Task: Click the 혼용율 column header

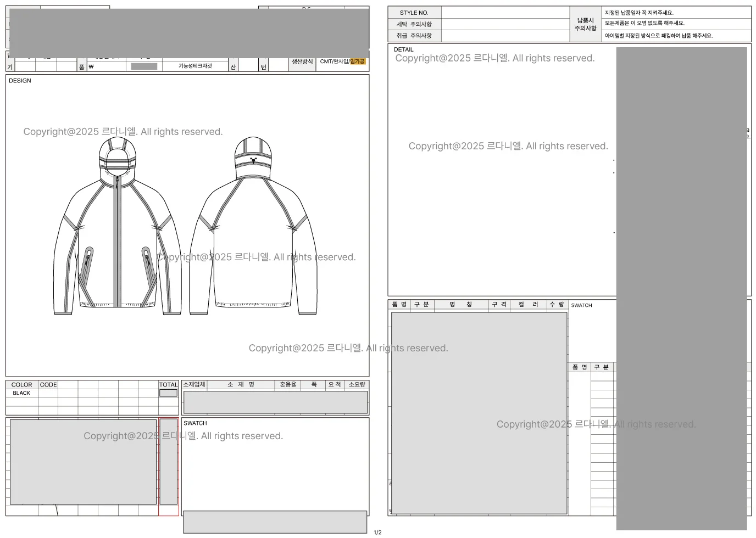Action: pos(288,385)
